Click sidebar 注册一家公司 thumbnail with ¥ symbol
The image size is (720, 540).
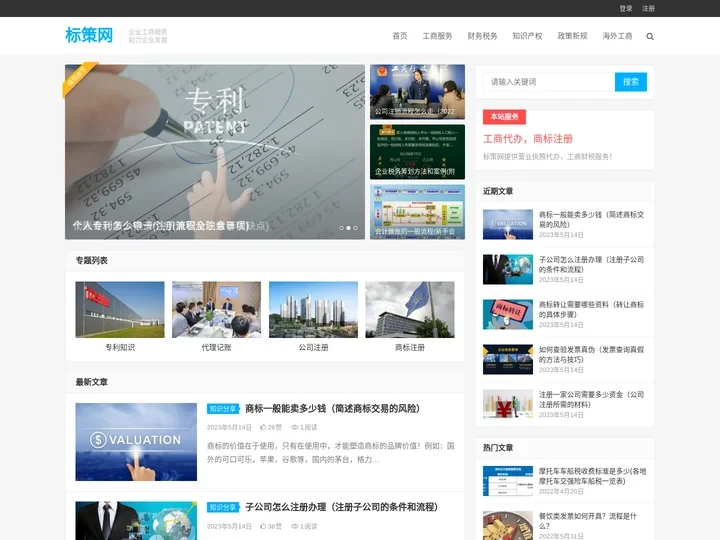tap(508, 405)
